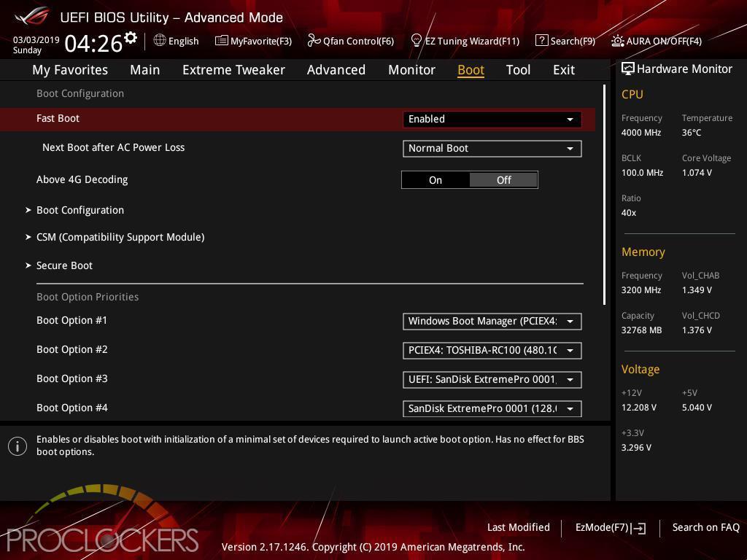Click the Boot Option #1 label
747x560 pixels.
click(x=71, y=321)
